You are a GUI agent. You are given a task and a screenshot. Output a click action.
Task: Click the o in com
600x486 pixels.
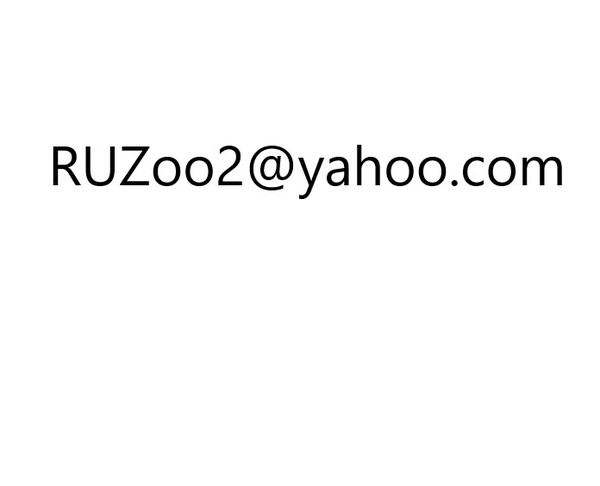(502, 171)
